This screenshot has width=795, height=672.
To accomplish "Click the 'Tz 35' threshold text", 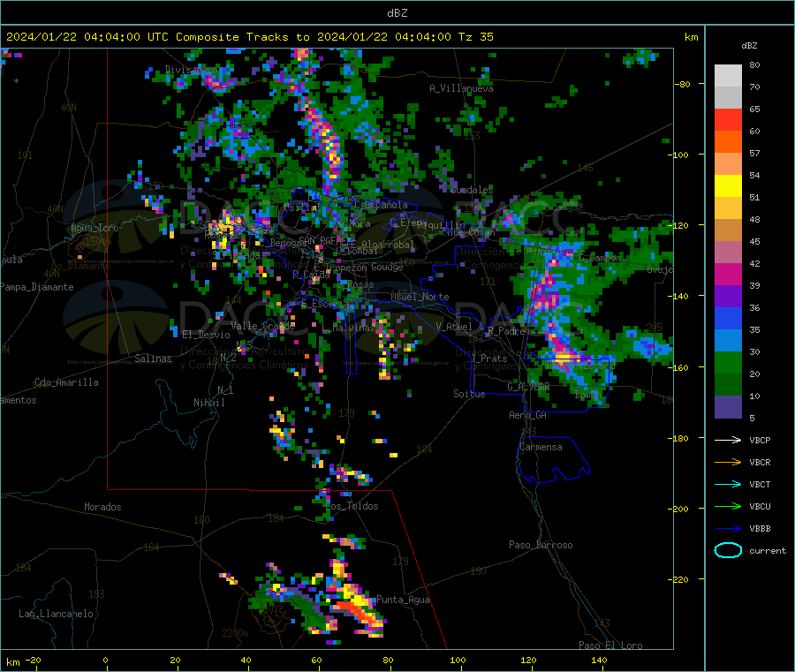I will [475, 37].
